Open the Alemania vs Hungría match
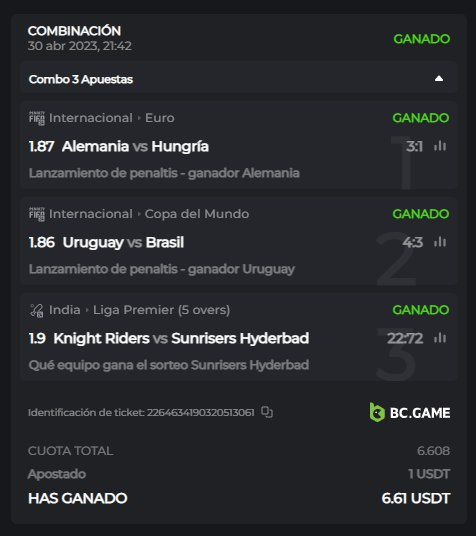This screenshot has height=536, width=476. [x=135, y=147]
